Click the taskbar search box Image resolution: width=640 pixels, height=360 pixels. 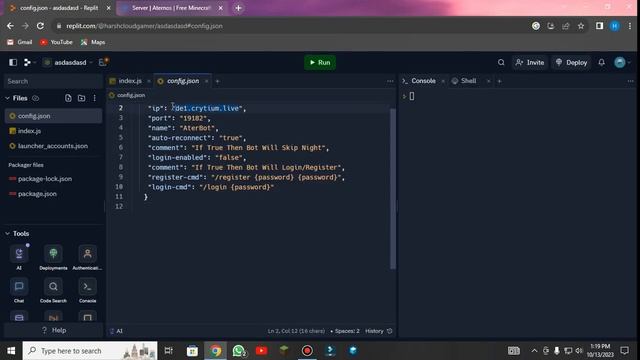[90, 351]
